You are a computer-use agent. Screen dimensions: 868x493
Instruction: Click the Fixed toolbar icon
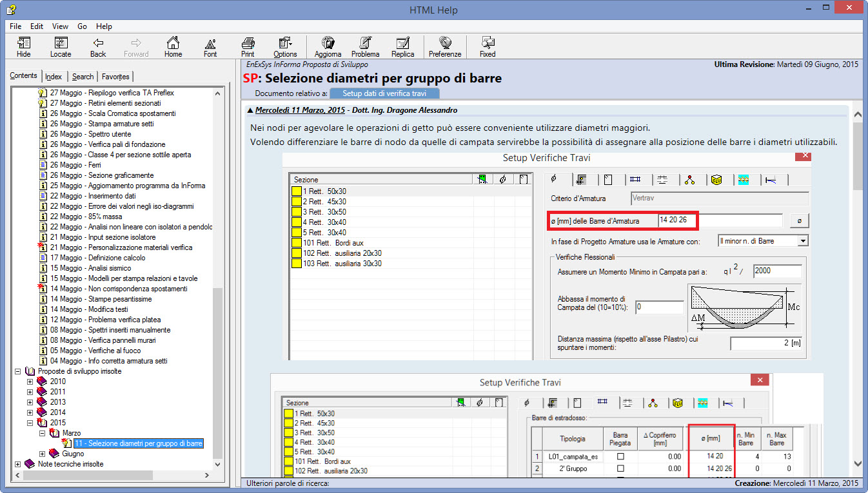pos(488,47)
